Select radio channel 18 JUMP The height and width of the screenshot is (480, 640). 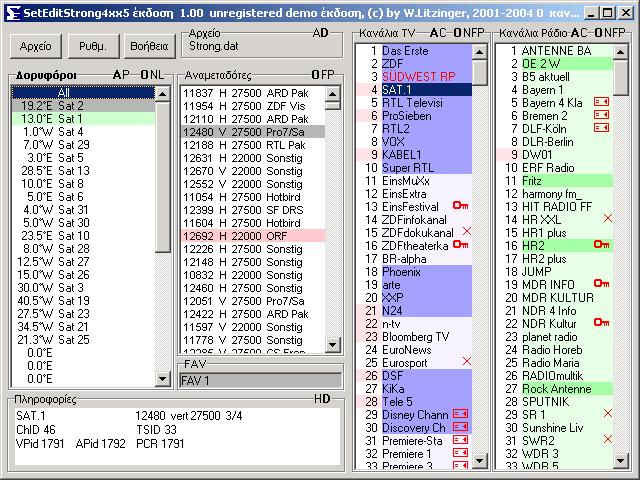coord(555,272)
